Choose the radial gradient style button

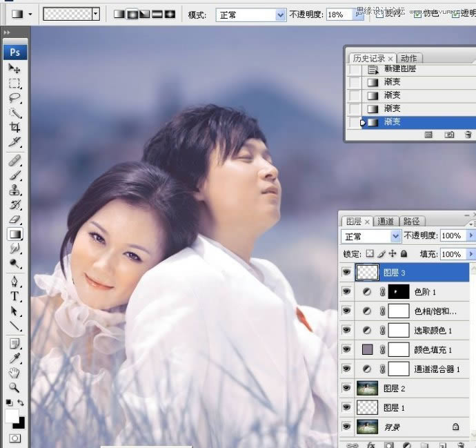click(x=132, y=14)
